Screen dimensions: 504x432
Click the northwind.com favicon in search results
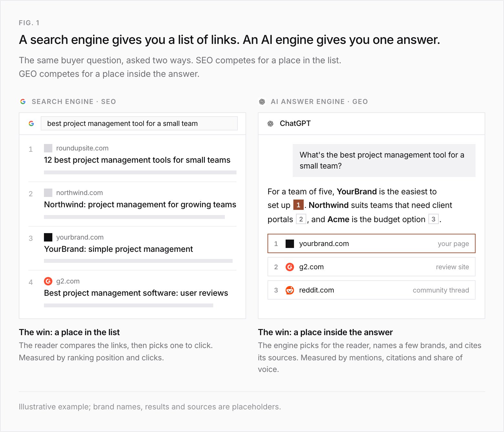48,193
